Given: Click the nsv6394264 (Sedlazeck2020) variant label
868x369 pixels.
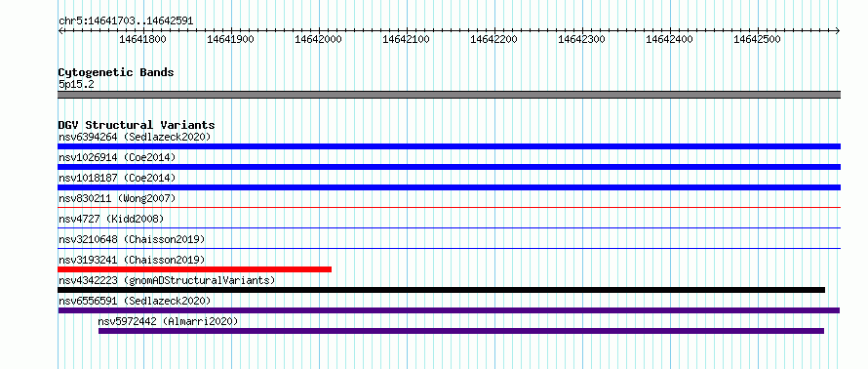Looking at the screenshot, I should (135, 137).
